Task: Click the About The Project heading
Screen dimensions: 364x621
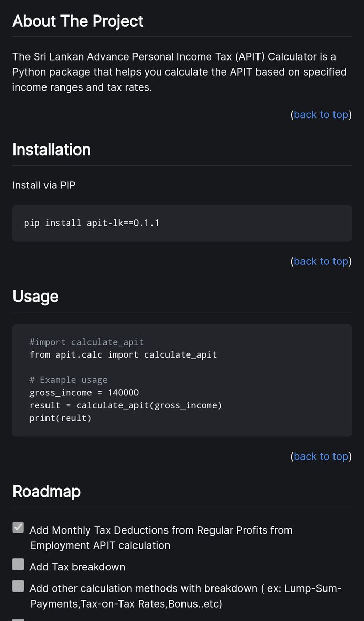Action: [x=78, y=21]
